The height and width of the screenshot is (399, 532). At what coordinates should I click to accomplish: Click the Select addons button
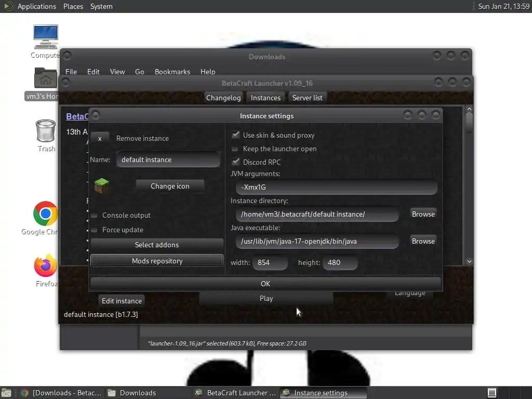coord(157,245)
